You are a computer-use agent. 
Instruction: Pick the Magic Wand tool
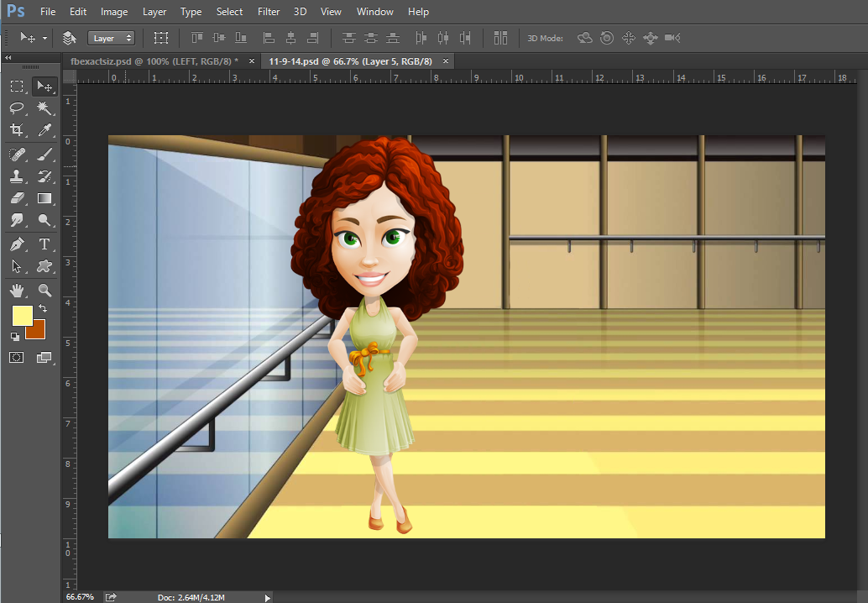pos(44,108)
